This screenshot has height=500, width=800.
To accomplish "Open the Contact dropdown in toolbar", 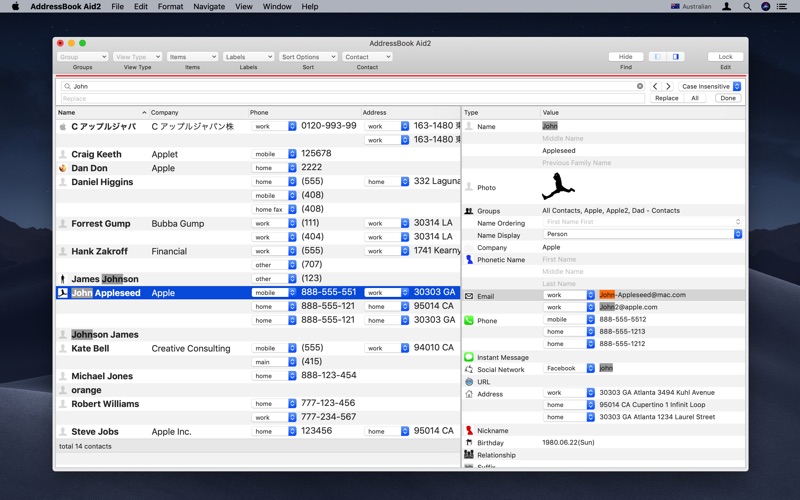I will click(x=367, y=57).
